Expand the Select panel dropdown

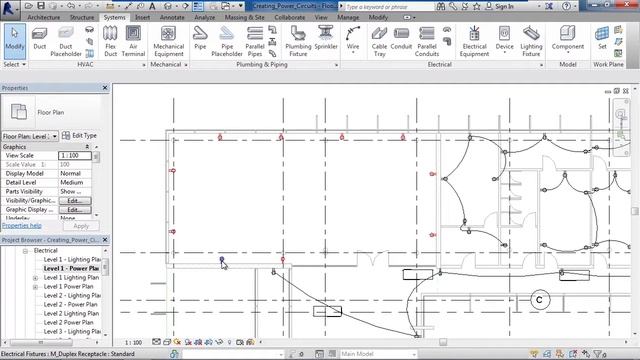(15, 64)
